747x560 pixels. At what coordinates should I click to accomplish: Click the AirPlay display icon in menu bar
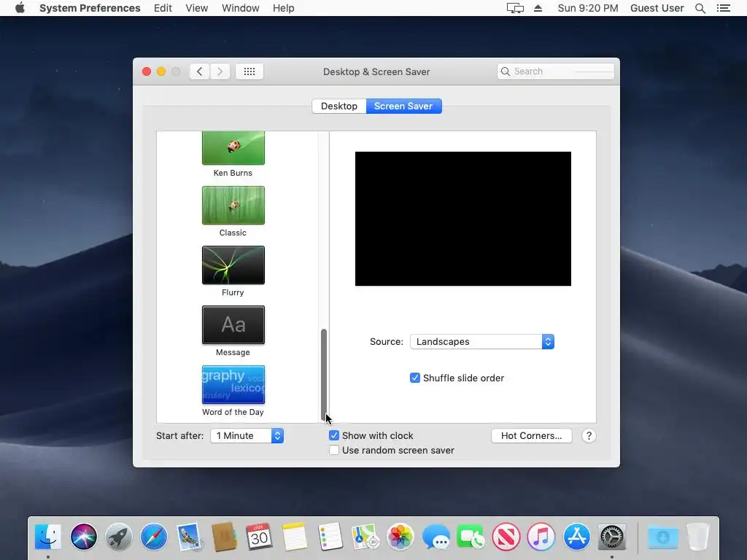point(515,8)
